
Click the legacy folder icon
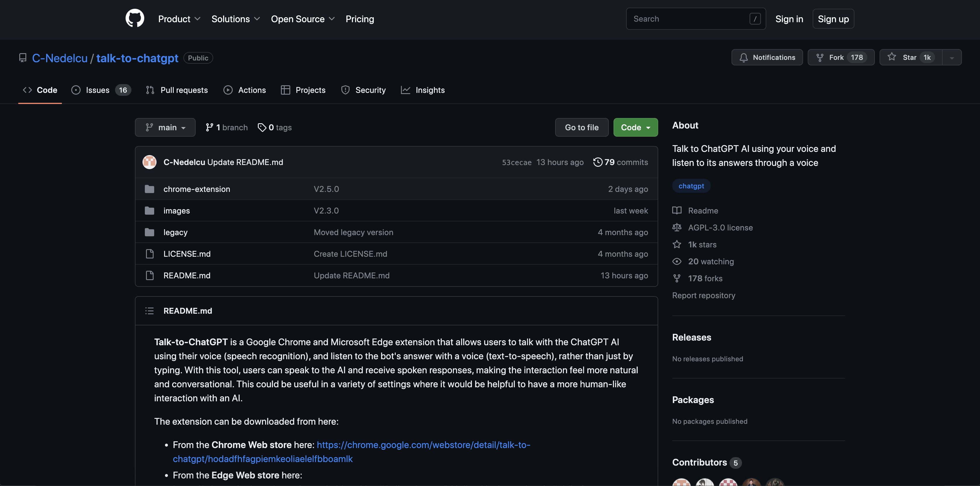[150, 232]
